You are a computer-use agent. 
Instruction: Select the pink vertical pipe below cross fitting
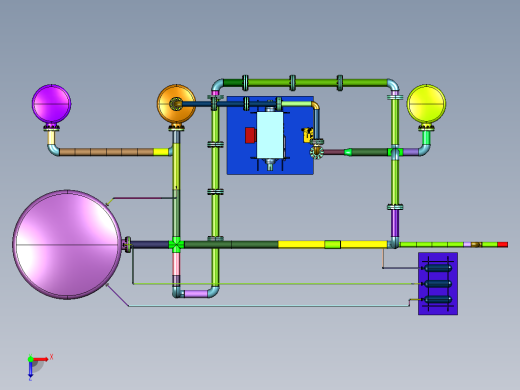pos(176,264)
